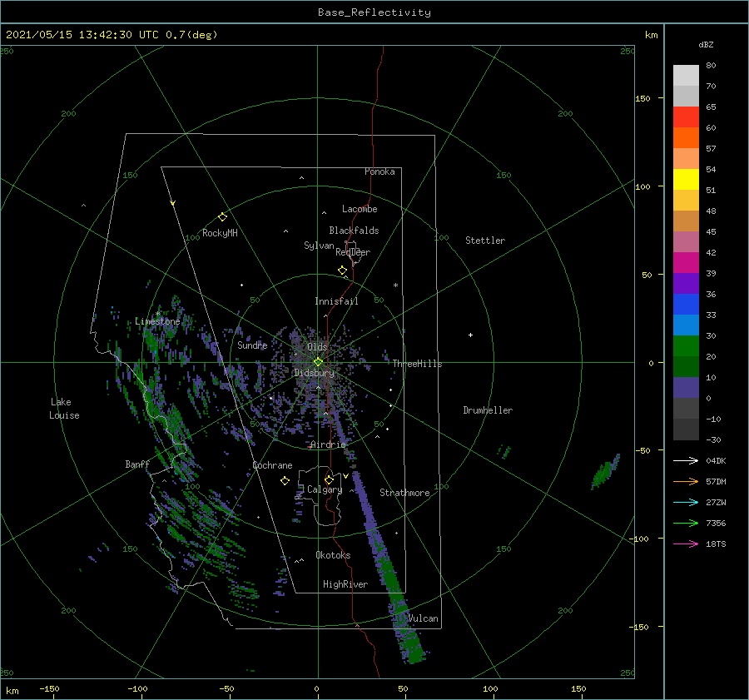
Task: Click the asterisk marker above Limestone
Action: coord(157,314)
